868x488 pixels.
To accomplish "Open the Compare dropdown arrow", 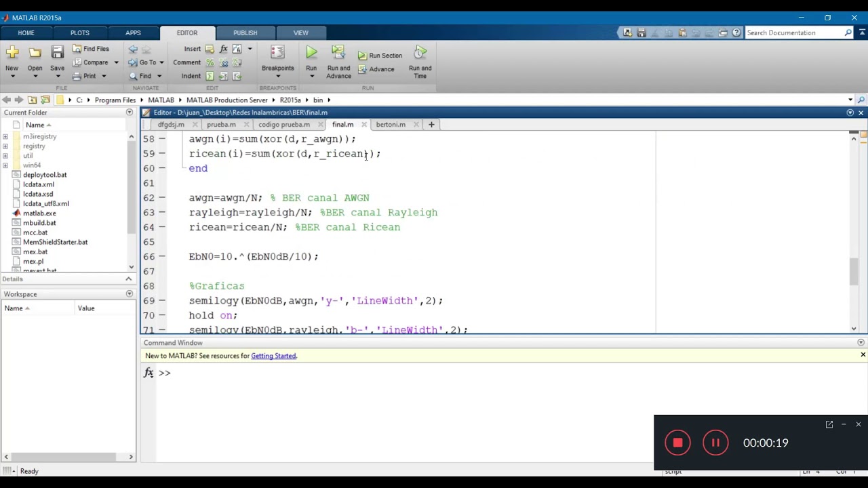I will (116, 62).
